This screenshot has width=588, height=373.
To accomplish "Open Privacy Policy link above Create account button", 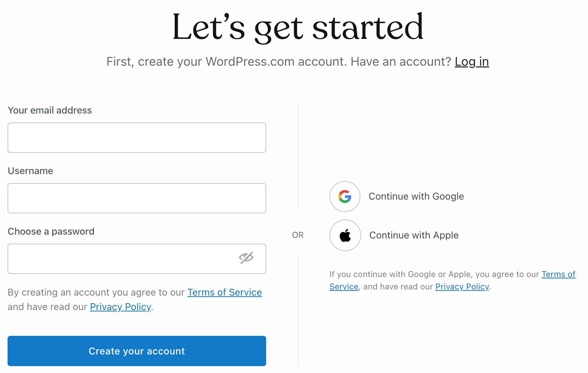I will tap(120, 307).
